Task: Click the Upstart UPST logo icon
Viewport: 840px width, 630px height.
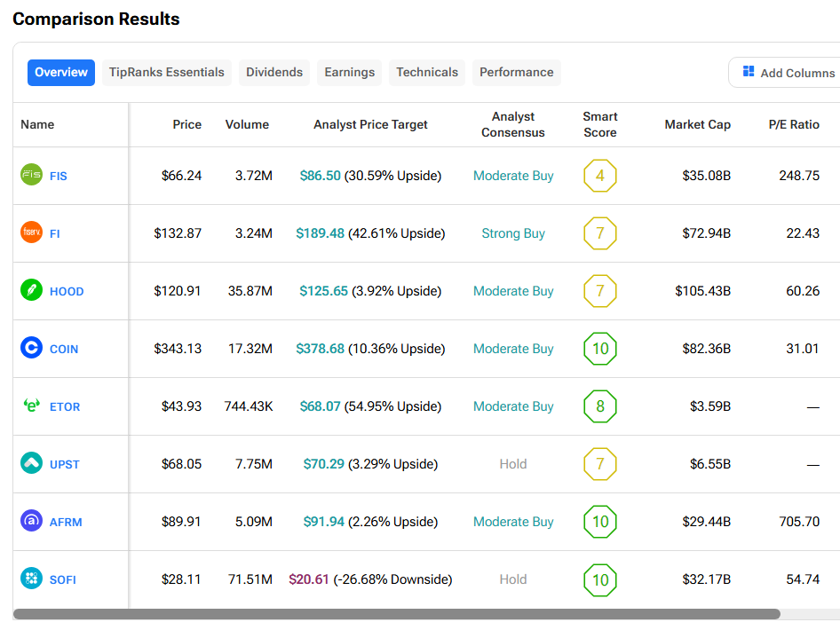Action: 31,463
